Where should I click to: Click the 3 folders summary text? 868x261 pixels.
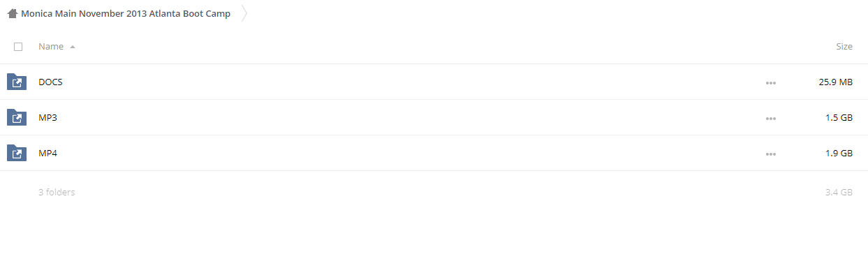(57, 192)
